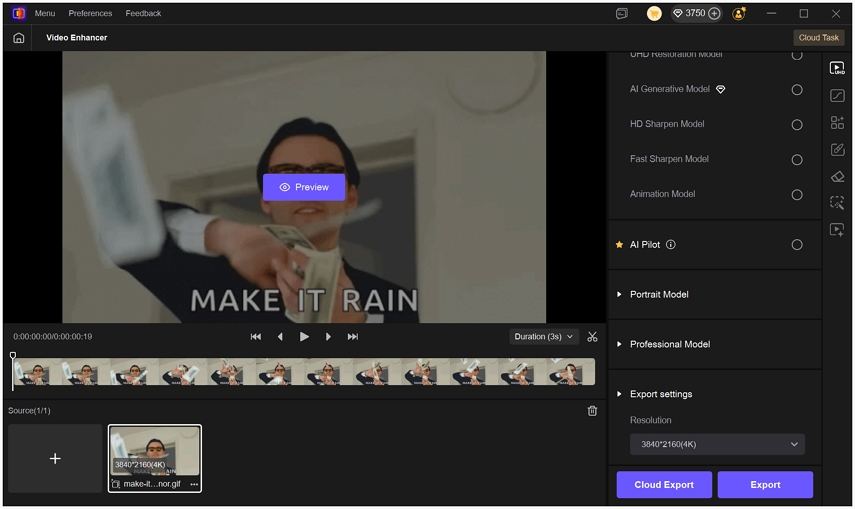Image resolution: width=855 pixels, height=509 pixels.
Task: Jump to the last frame
Action: tap(353, 337)
